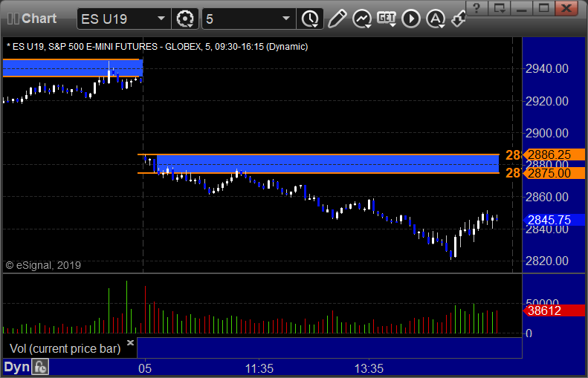The image size is (588, 378).
Task: Click the 2940.00 price axis label
Action: (x=547, y=68)
